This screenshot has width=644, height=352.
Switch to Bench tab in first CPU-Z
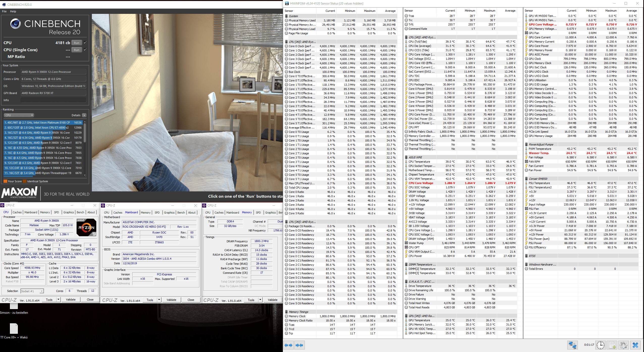80,212
